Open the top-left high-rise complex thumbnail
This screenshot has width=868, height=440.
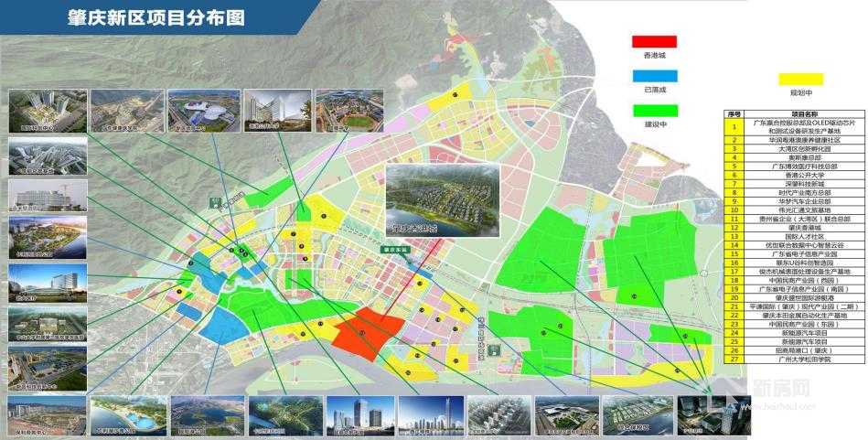click(48, 112)
